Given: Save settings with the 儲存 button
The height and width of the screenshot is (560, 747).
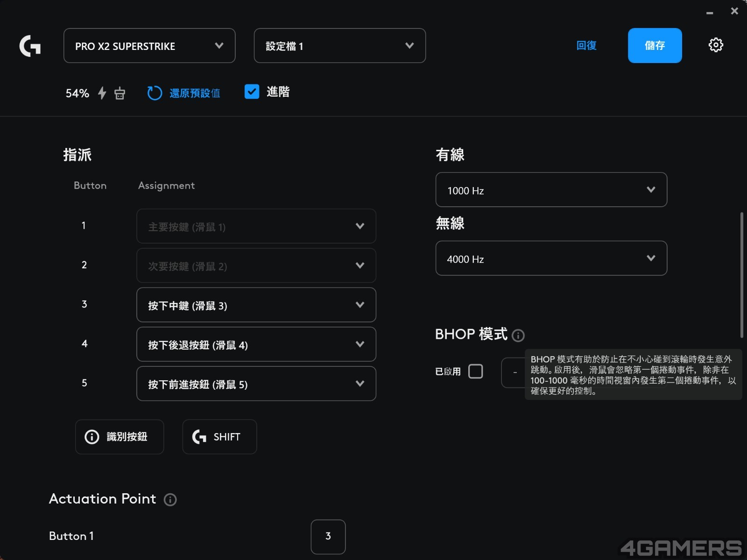Looking at the screenshot, I should point(655,46).
